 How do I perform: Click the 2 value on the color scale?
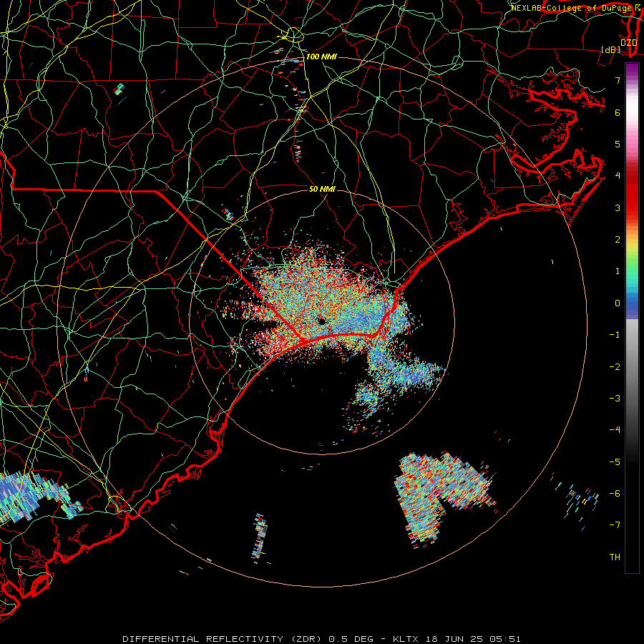click(618, 240)
